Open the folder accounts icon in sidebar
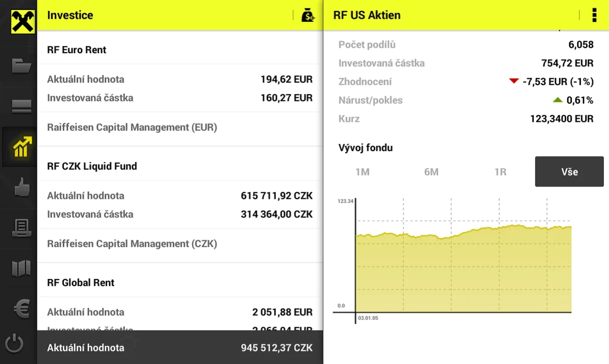This screenshot has width=609, height=364. point(21,66)
